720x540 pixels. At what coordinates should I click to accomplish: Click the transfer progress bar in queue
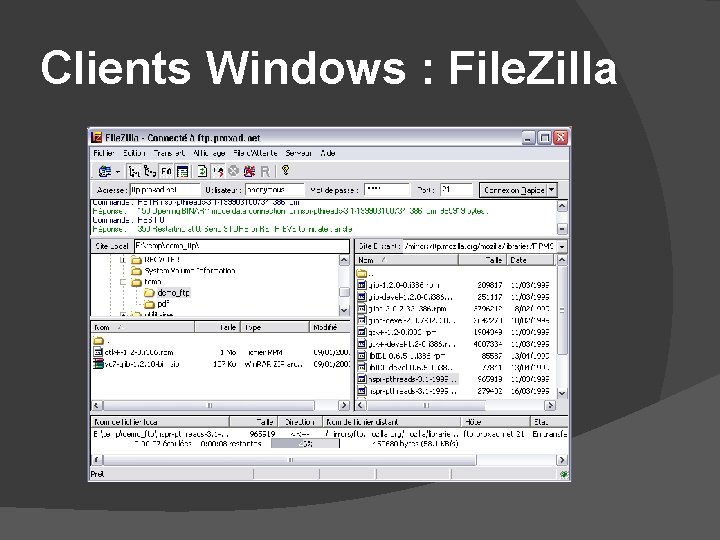click(x=305, y=444)
